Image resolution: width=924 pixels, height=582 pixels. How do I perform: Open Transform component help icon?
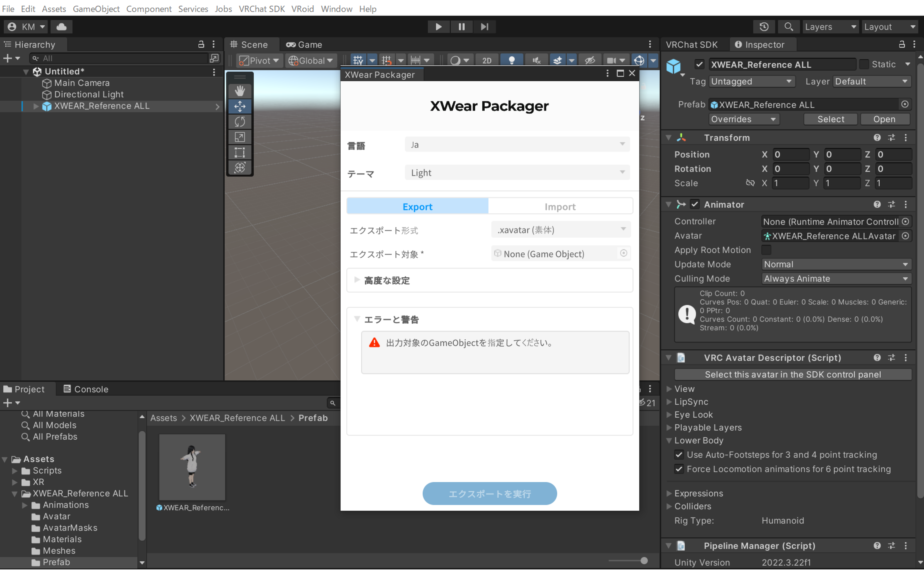[x=877, y=137]
